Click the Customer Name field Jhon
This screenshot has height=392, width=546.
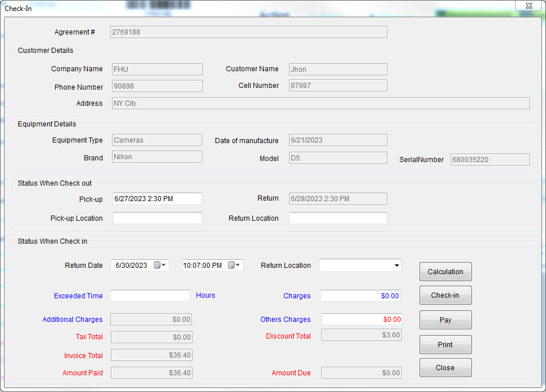[x=338, y=70]
